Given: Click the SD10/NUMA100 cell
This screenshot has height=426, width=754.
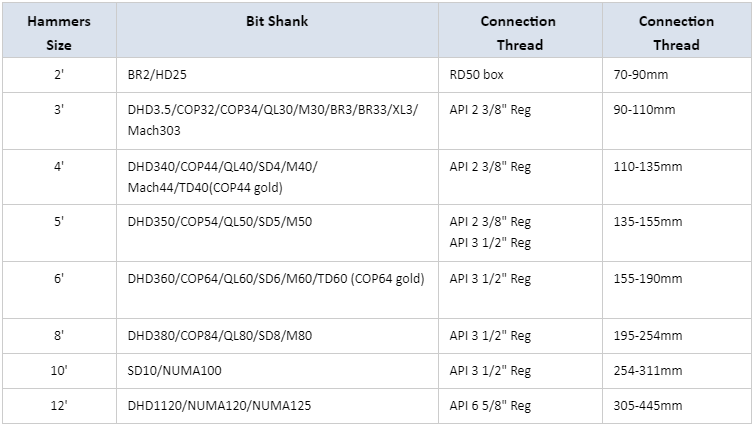Looking at the screenshot, I should coord(175,371).
